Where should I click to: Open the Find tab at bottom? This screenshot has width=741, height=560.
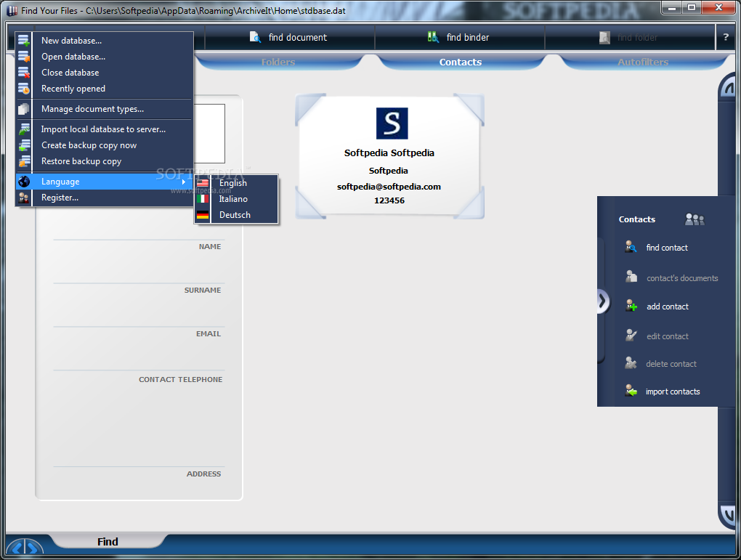108,542
